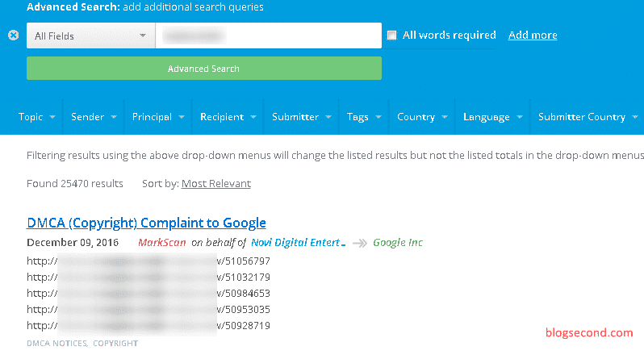Click the DMCA NOTICES tag

click(56, 344)
